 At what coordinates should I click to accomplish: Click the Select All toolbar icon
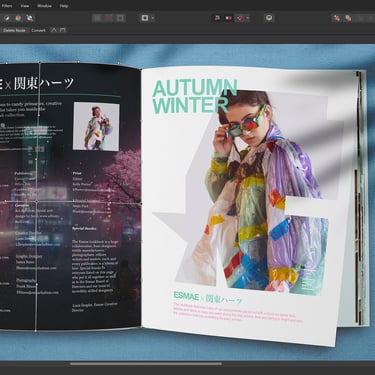97,18
